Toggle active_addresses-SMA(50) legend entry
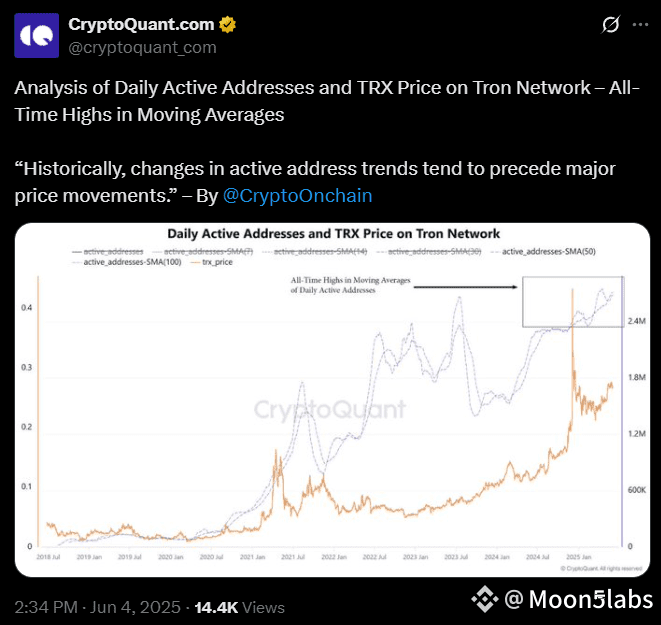The width and height of the screenshot is (661, 625). (543, 252)
